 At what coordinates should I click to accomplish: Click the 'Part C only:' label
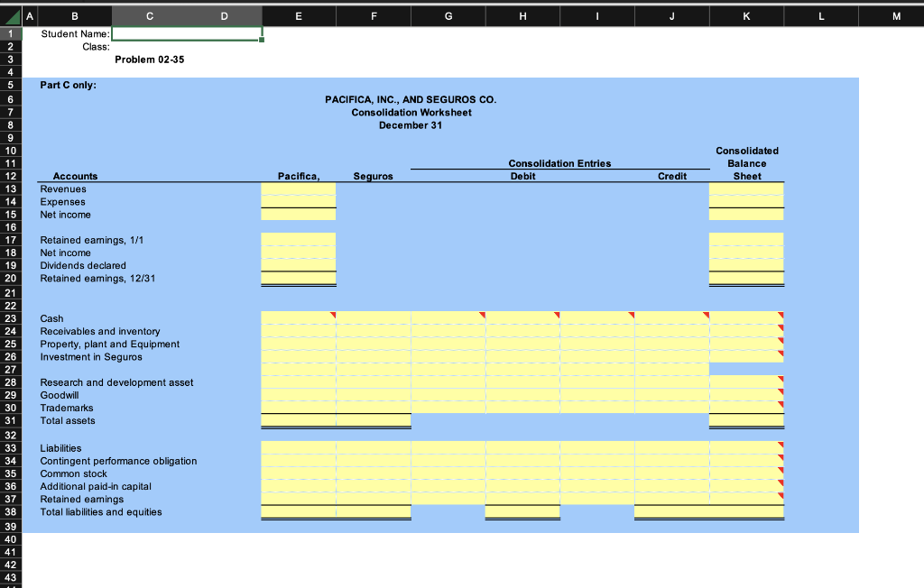click(x=69, y=85)
